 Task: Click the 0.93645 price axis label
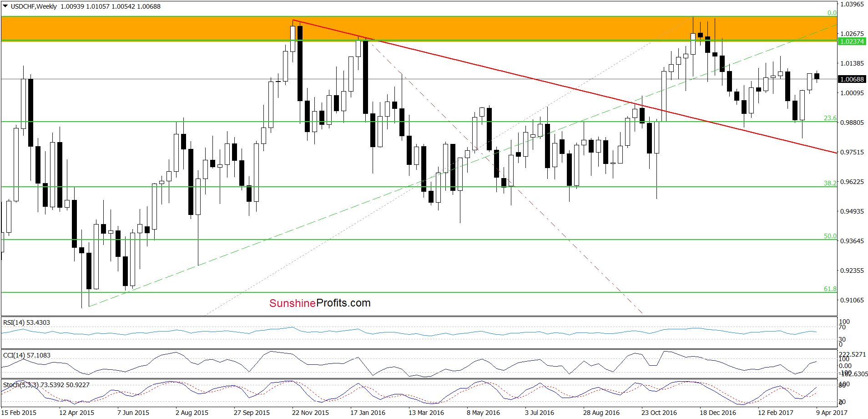[x=852, y=241]
